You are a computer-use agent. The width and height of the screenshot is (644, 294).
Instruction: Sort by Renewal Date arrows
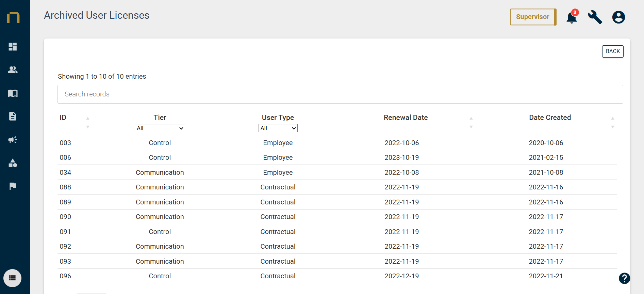click(471, 122)
